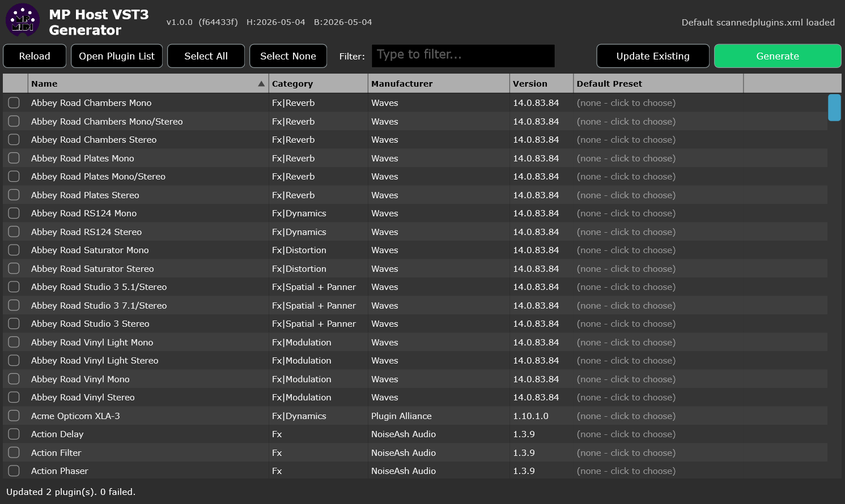Click the vertical scrollbar thumb
The height and width of the screenshot is (504, 845).
[834, 108]
